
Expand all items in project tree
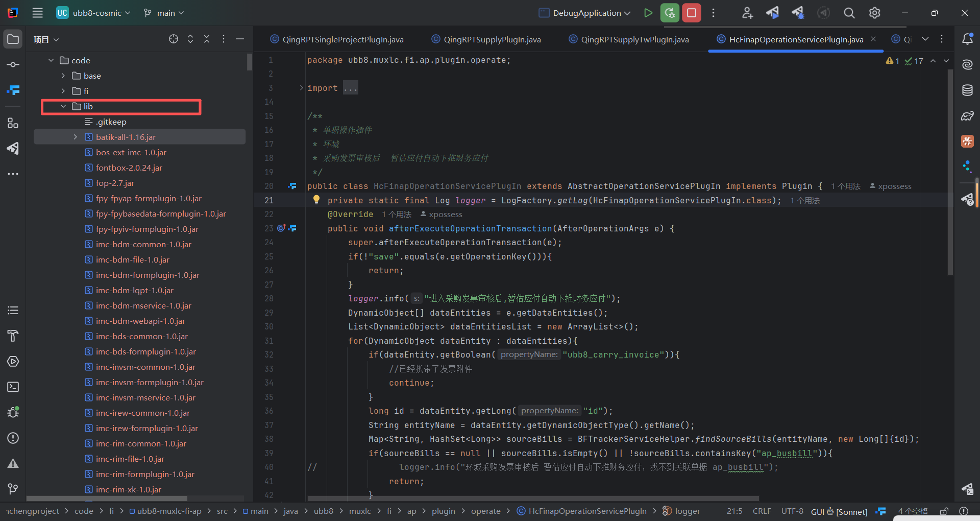[x=190, y=39]
